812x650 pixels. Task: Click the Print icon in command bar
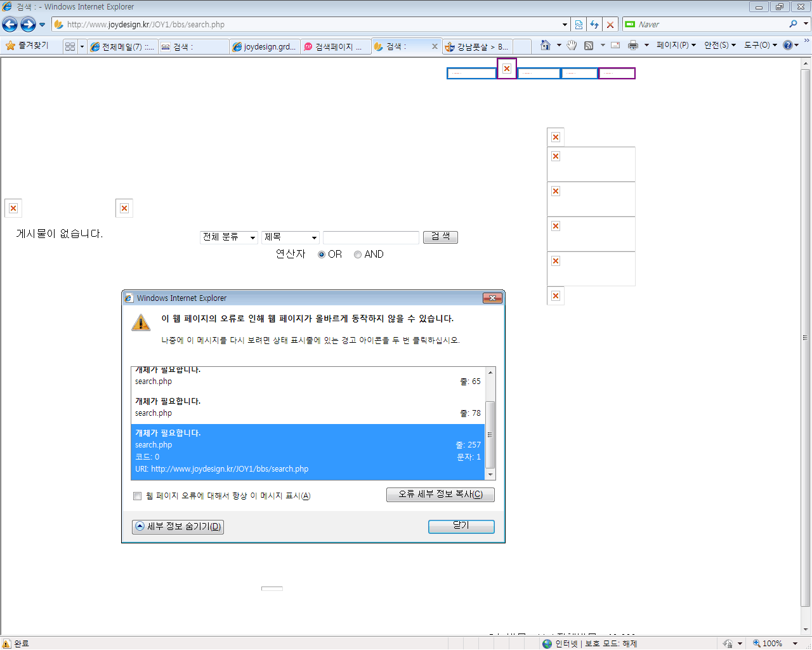632,45
